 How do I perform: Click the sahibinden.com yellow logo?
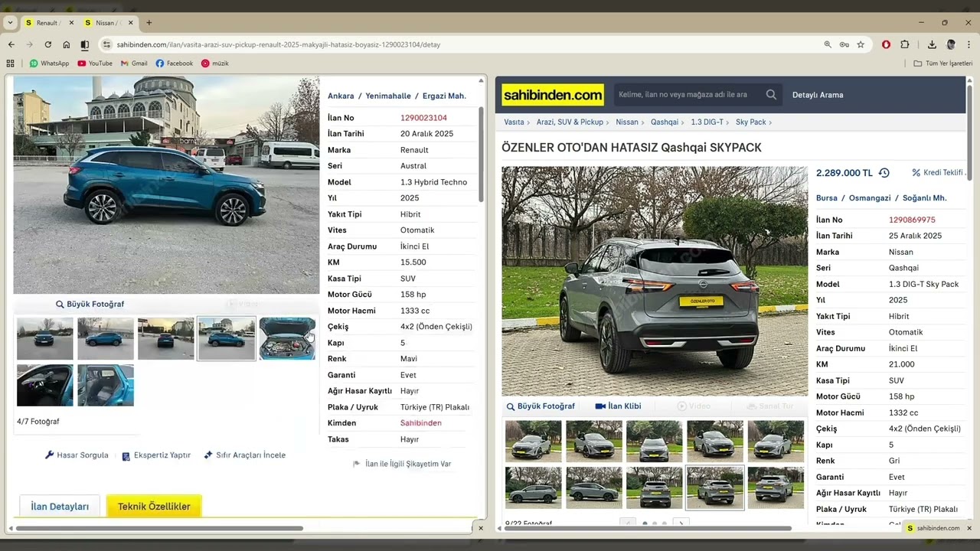[553, 95]
